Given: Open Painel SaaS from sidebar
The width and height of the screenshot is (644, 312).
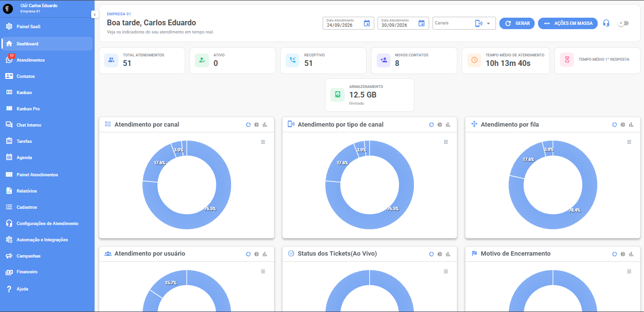Looking at the screenshot, I should pos(46,26).
